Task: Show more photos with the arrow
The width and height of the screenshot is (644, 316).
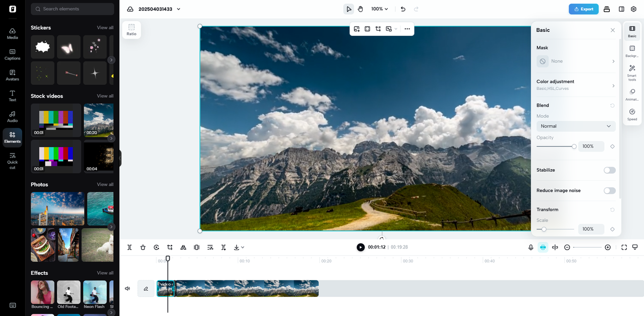Action: click(112, 227)
